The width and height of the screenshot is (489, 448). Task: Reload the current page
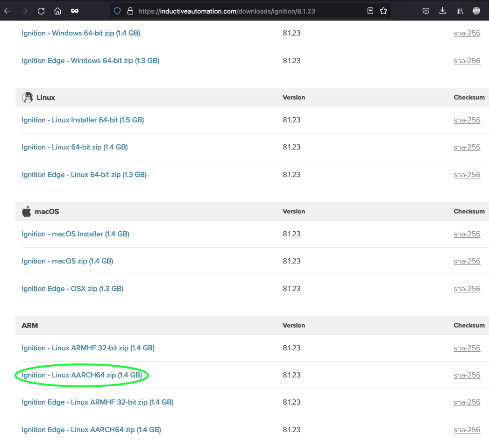[x=41, y=11]
